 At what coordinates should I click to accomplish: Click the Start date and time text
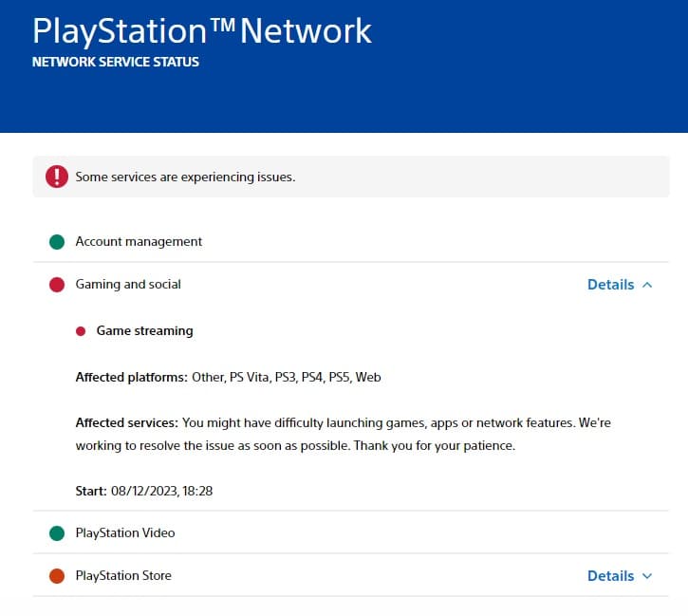coord(144,491)
